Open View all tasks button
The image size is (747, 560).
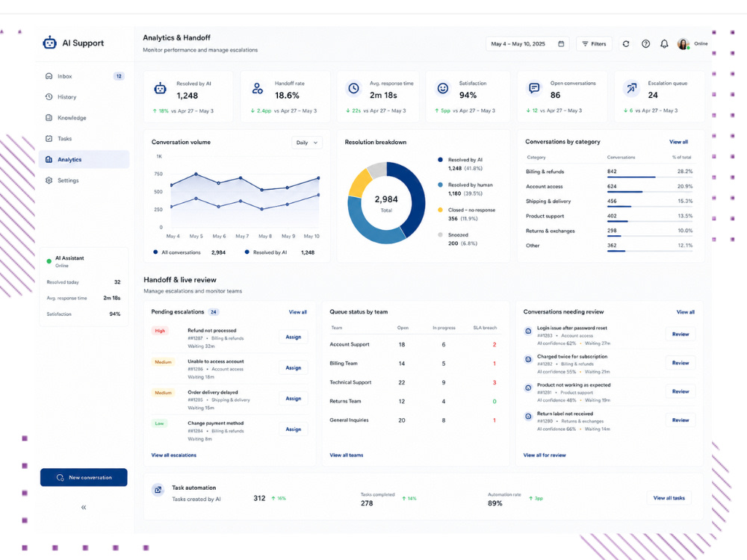[669, 498]
